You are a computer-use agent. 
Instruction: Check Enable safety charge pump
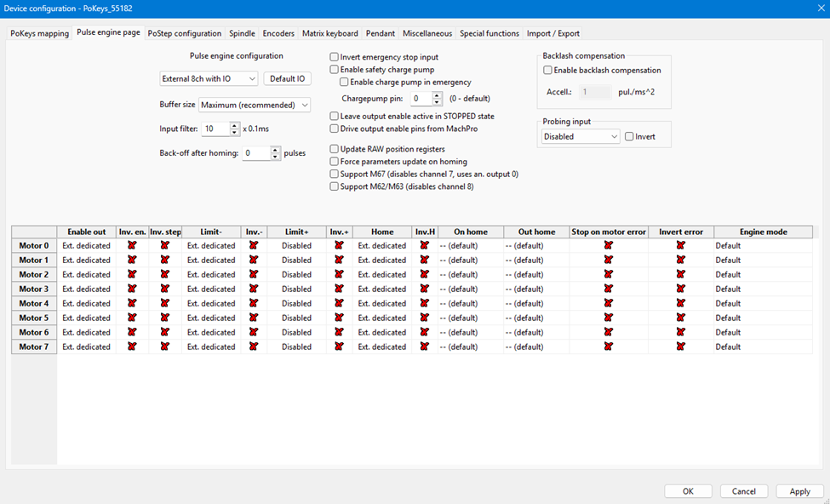pos(335,70)
